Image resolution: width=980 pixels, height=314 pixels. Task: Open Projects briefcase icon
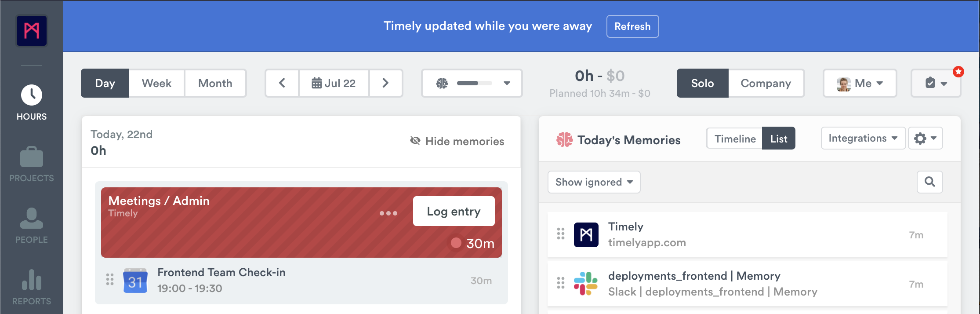(32, 157)
